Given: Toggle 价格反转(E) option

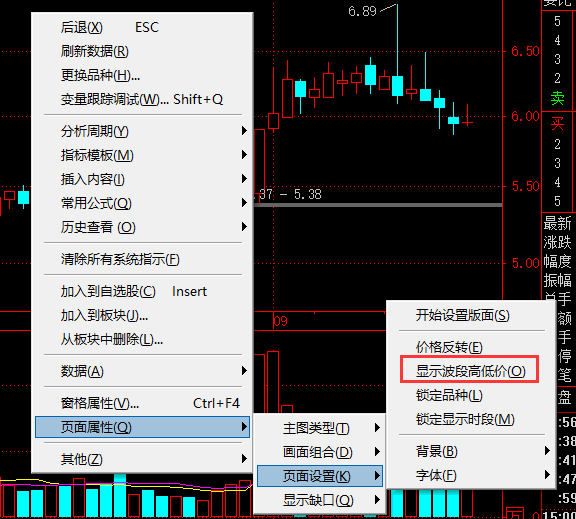Looking at the screenshot, I should [471, 347].
